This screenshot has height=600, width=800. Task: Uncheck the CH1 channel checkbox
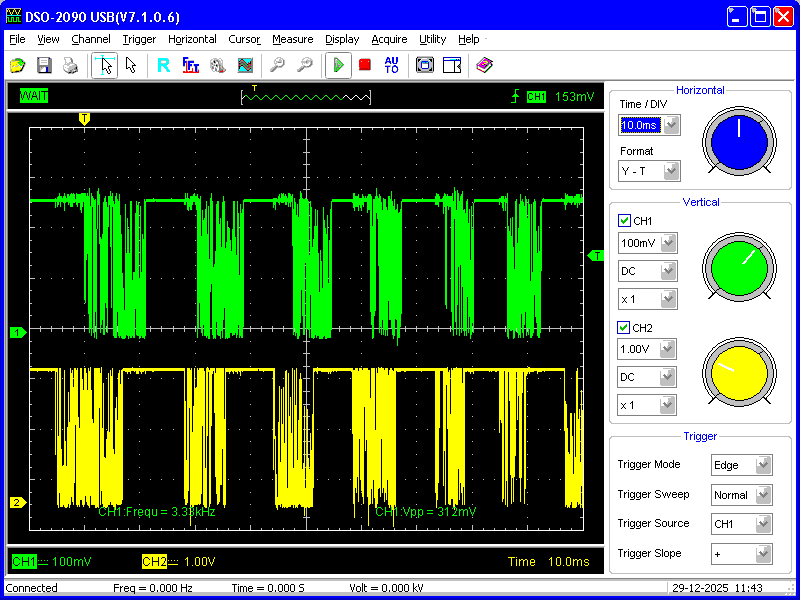coord(625,221)
